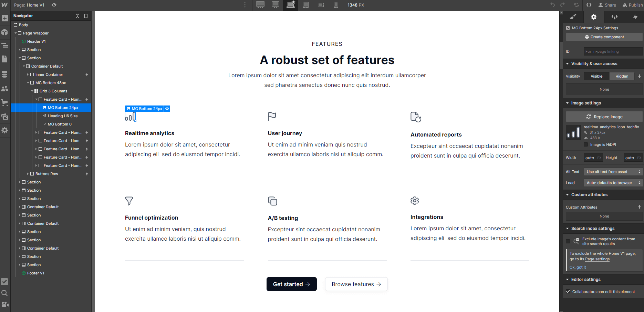Screen dimensions: 644x312
Task: Open the Components panel
Action: (5, 32)
